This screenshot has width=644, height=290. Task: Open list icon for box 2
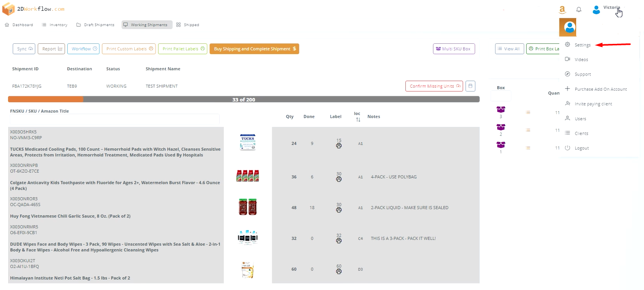point(528,130)
